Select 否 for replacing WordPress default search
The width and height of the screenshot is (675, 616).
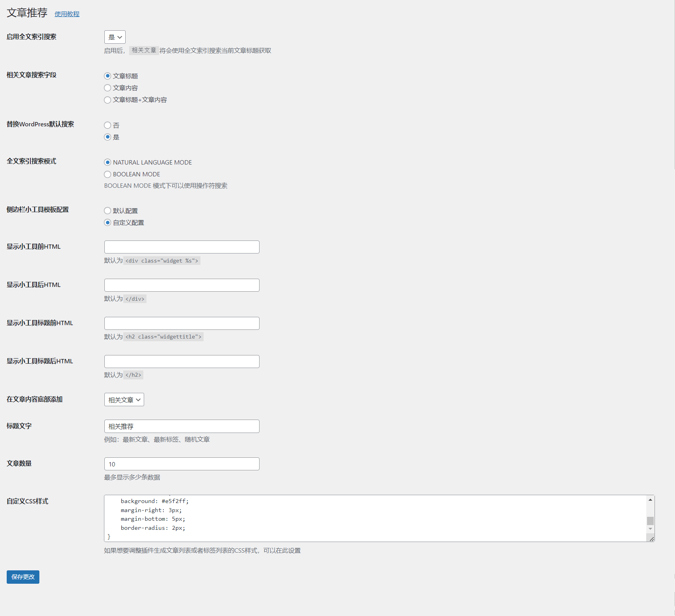coord(108,125)
